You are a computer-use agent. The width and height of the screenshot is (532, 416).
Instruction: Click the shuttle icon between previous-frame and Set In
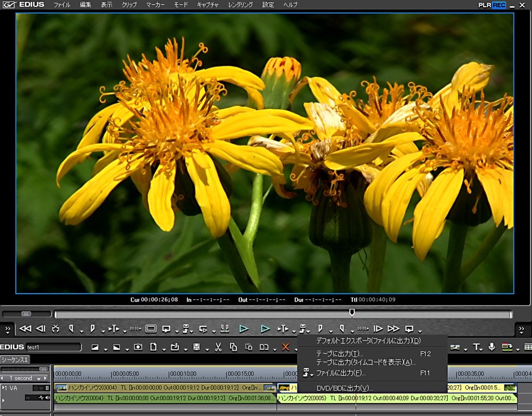coord(56,329)
